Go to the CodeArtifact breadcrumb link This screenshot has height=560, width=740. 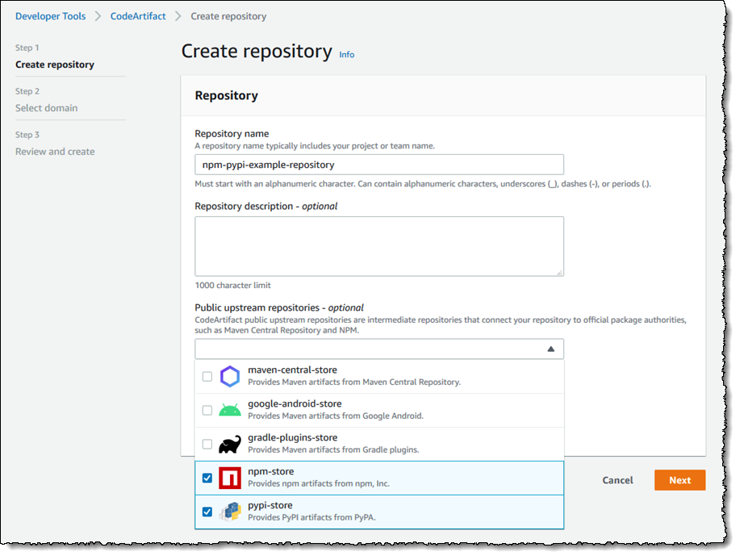(138, 16)
